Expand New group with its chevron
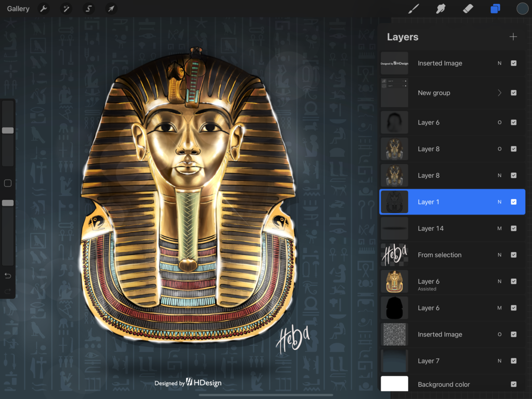Viewport: 532px width, 399px height. [x=499, y=93]
